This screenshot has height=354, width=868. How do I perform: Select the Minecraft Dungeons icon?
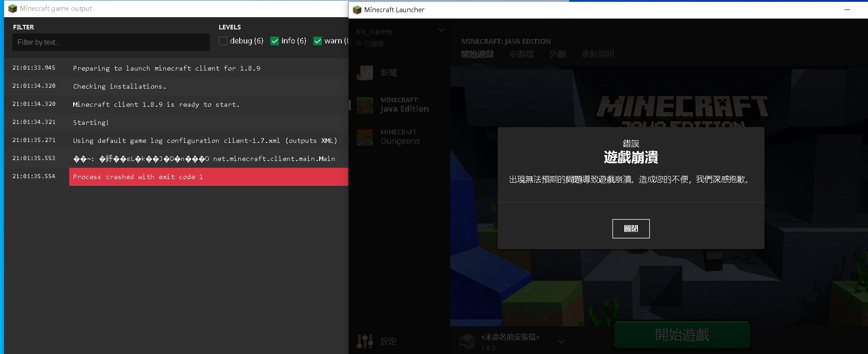[365, 137]
